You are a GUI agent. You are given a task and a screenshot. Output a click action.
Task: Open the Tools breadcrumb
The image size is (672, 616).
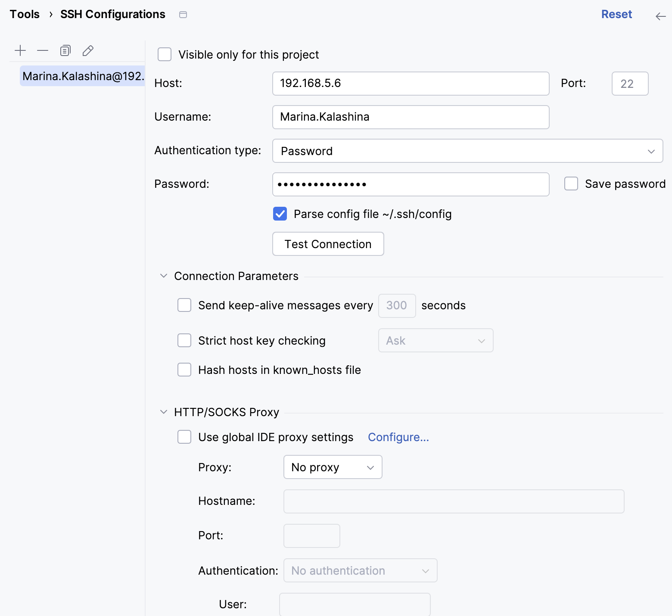pos(25,14)
